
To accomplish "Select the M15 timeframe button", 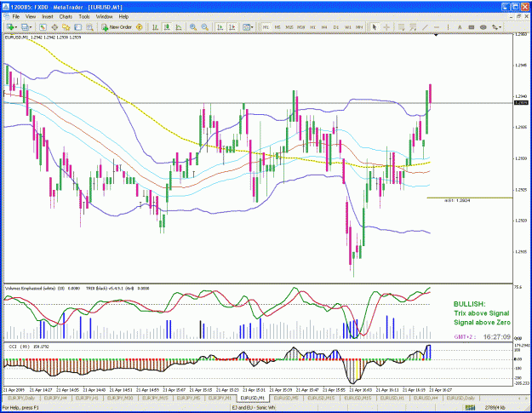I will click(x=289, y=27).
